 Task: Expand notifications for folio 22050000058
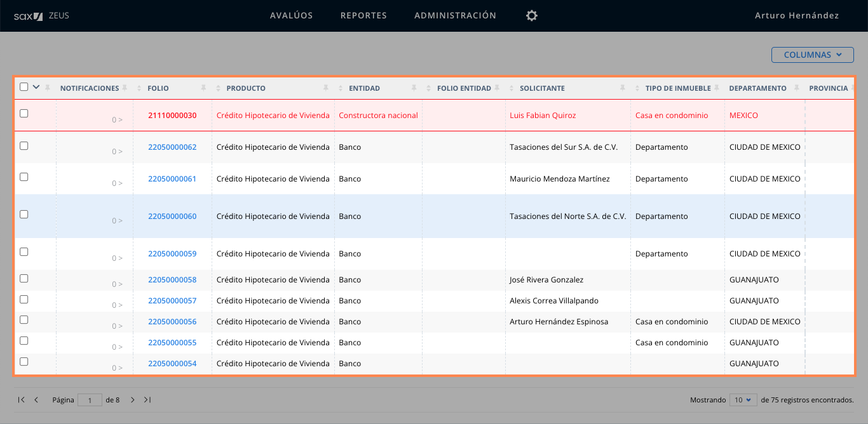(x=117, y=284)
